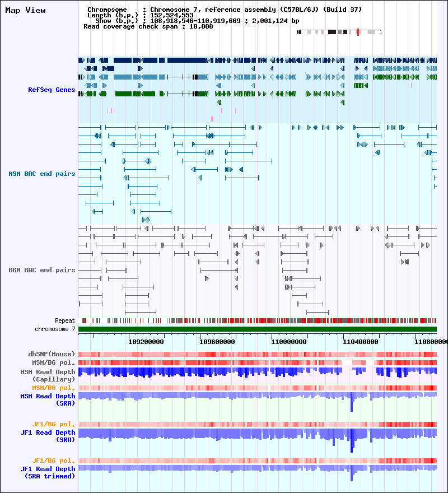Click the dbSNP(Mouse) density heat bar

pos(258,354)
